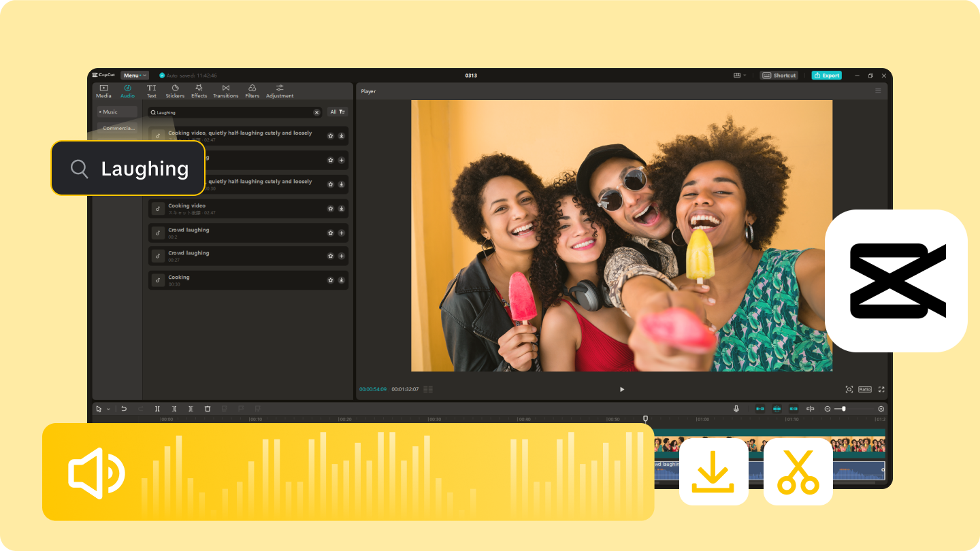Click the delete trash icon in timeline toolbar

click(208, 409)
